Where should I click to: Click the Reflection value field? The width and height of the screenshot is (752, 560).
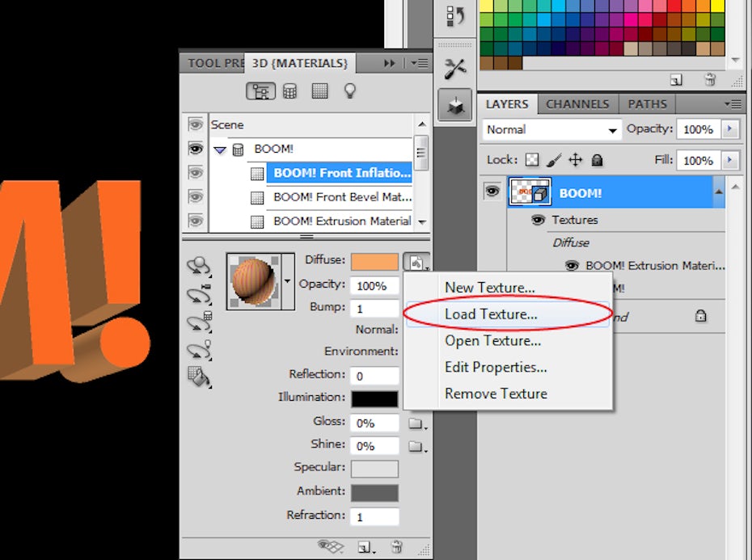click(x=374, y=376)
